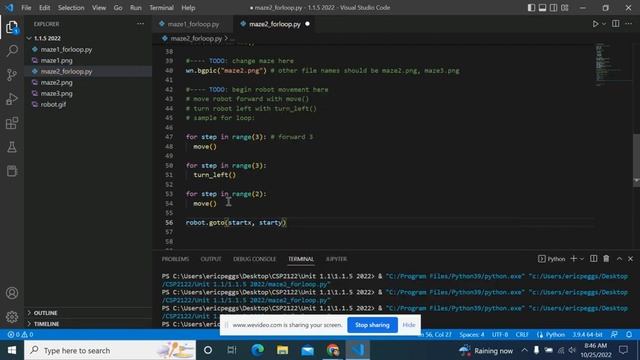Open the Edit menu
This screenshot has height=360, width=640.
coord(44,8)
